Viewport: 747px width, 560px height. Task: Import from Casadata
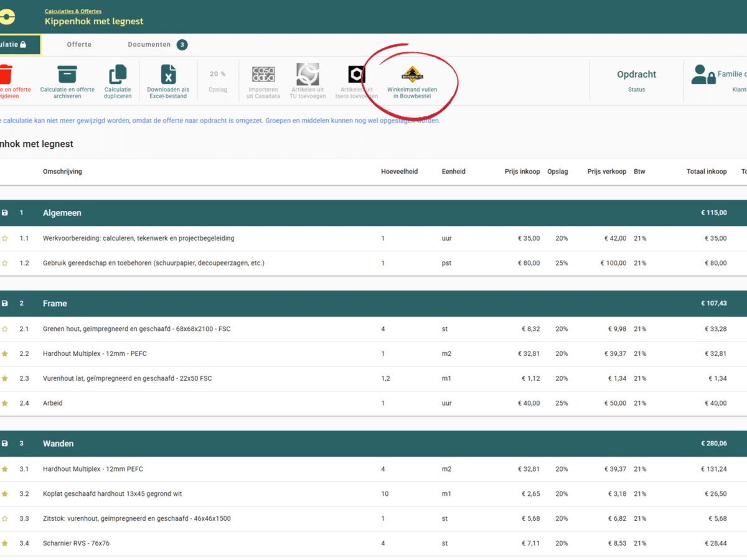coord(263,82)
